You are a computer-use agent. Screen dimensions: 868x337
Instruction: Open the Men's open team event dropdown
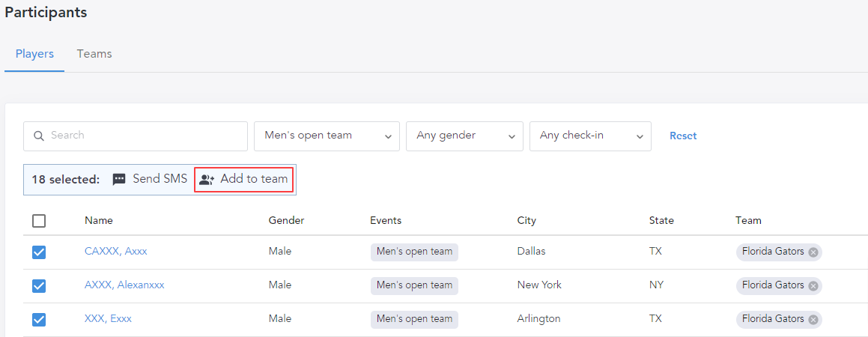(x=327, y=136)
